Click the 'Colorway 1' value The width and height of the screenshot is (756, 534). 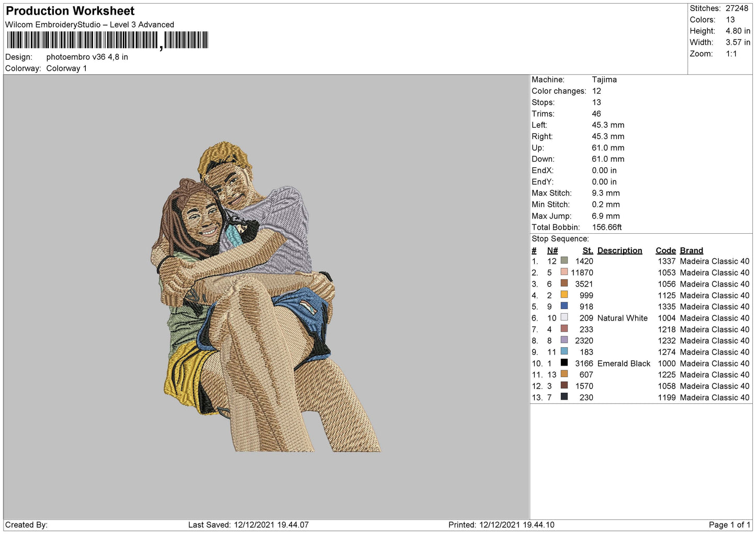[66, 69]
